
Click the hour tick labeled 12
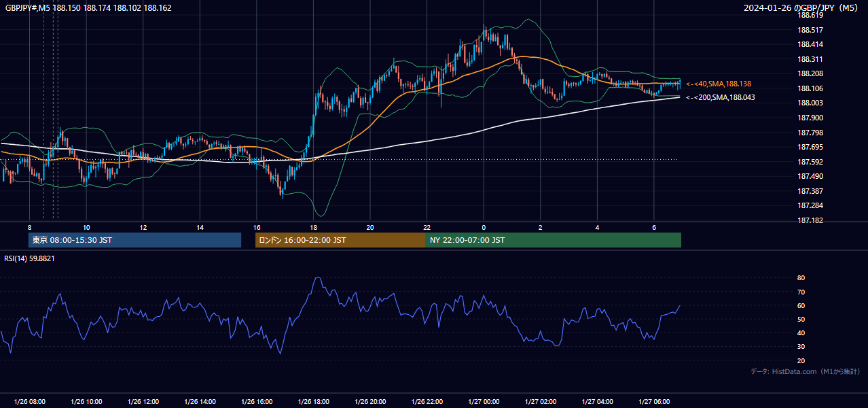point(143,227)
